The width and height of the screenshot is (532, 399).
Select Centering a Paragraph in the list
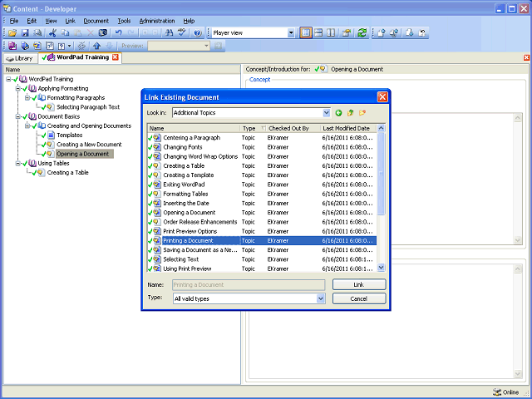coord(192,138)
